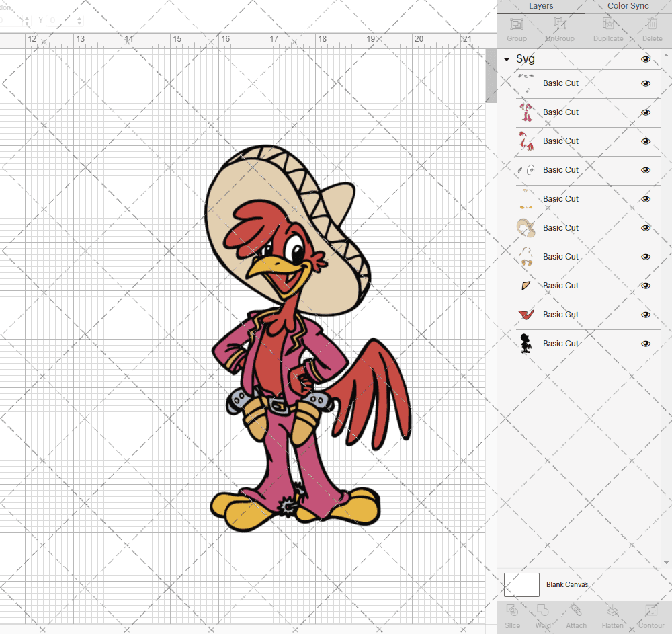Select the tan beak-shape layer thumbnail
This screenshot has height=634, width=672.
click(x=526, y=286)
